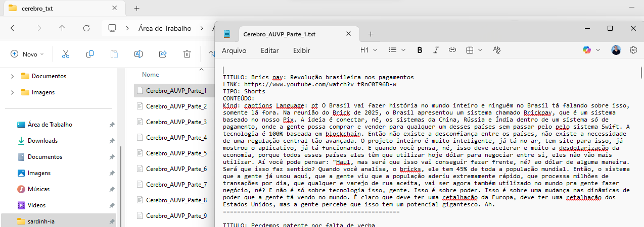The image size is (644, 227).
Task: Open the Exibir menu
Action: 302,50
